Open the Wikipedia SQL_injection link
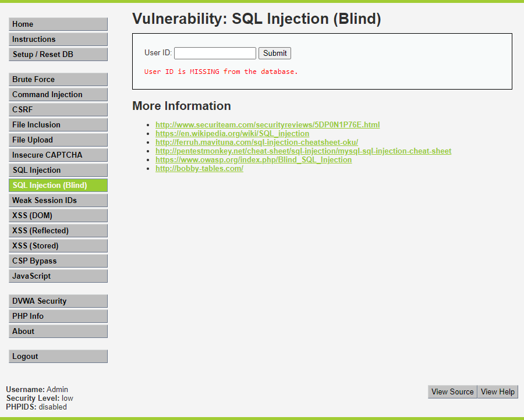The height and width of the screenshot is (420, 524). pos(232,134)
